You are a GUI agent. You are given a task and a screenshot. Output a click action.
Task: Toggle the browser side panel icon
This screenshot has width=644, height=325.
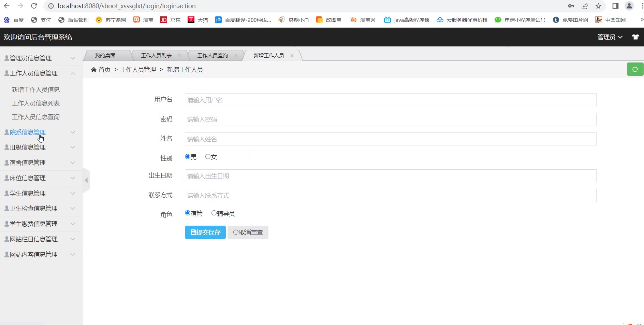tap(615, 6)
